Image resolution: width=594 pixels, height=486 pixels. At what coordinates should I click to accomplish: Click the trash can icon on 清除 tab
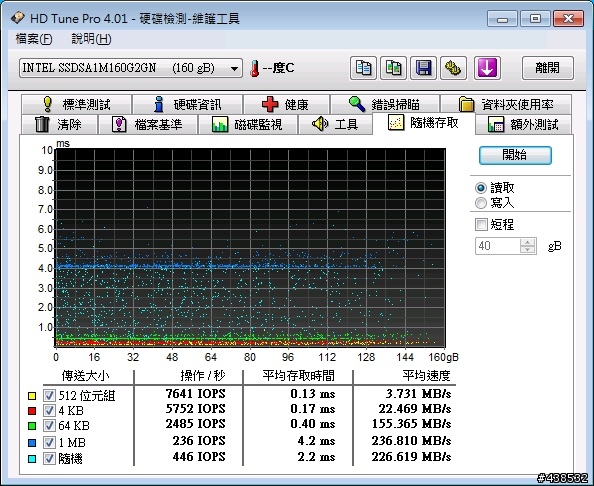42,124
